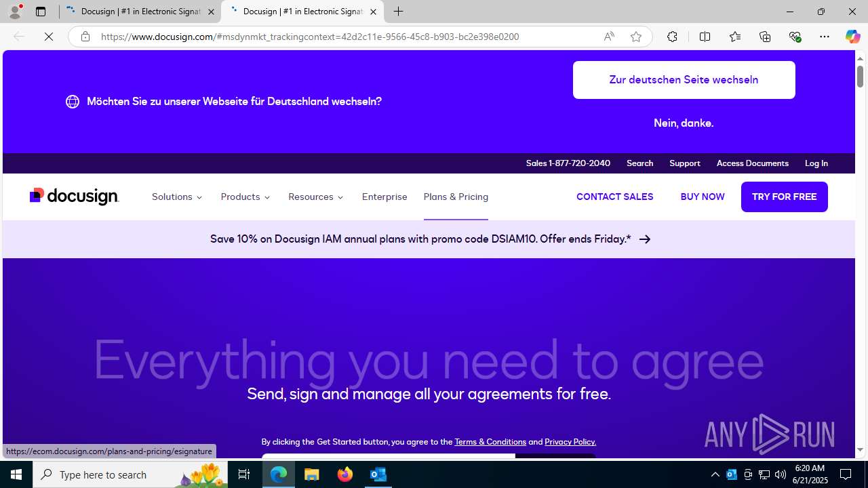Open File Explorer from taskbar
This screenshot has width=868, height=488.
pos(312,474)
